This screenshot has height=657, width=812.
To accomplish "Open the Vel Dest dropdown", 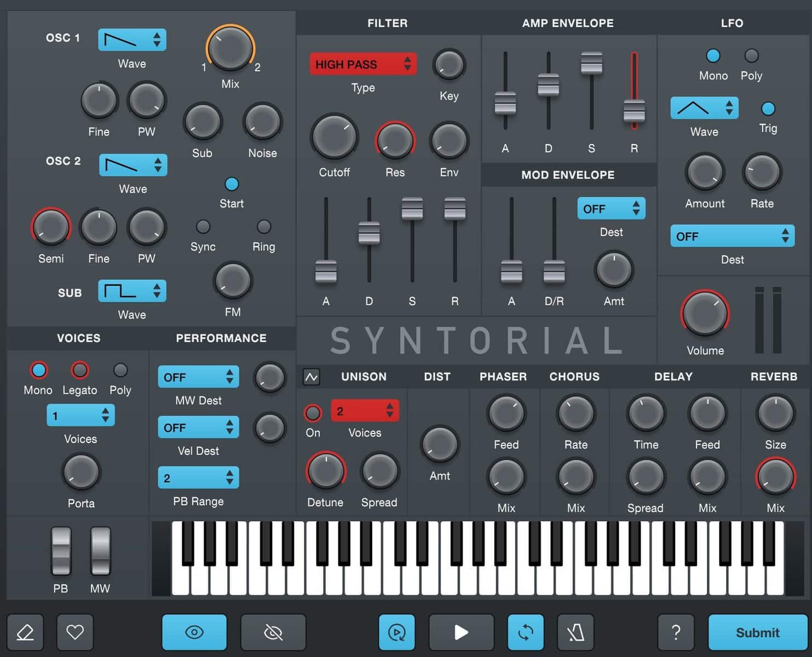I will (198, 427).
